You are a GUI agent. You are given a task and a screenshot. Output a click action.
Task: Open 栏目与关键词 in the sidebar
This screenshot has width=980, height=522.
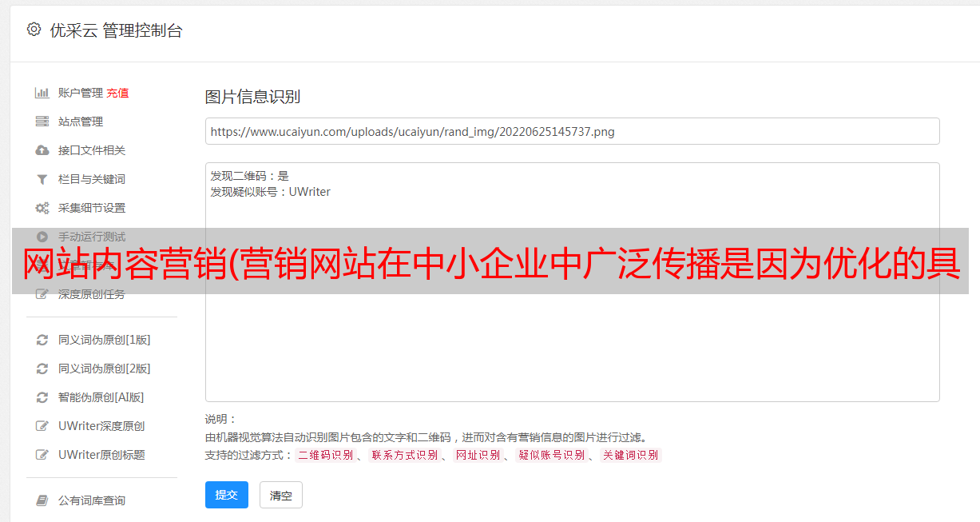(x=92, y=179)
